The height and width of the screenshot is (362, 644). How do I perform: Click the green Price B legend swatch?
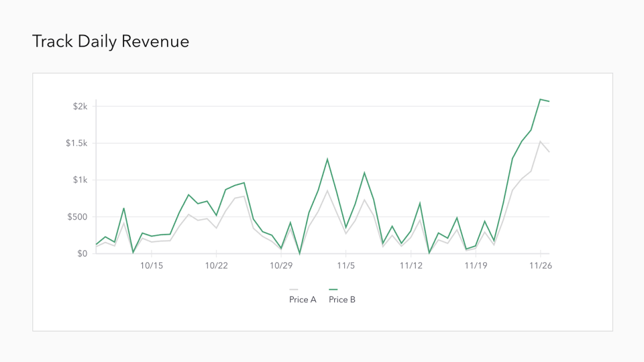[x=333, y=290]
